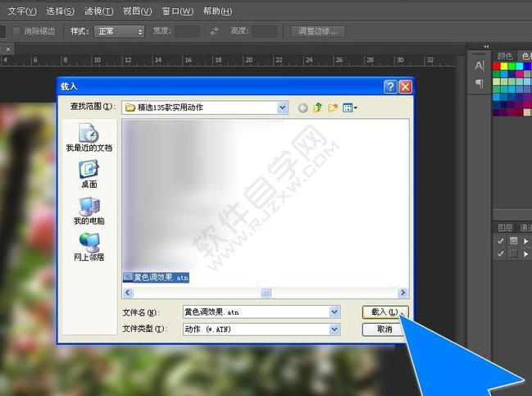The image size is (532, 396).
Task: Open the Character panel icon
Action: [479, 65]
